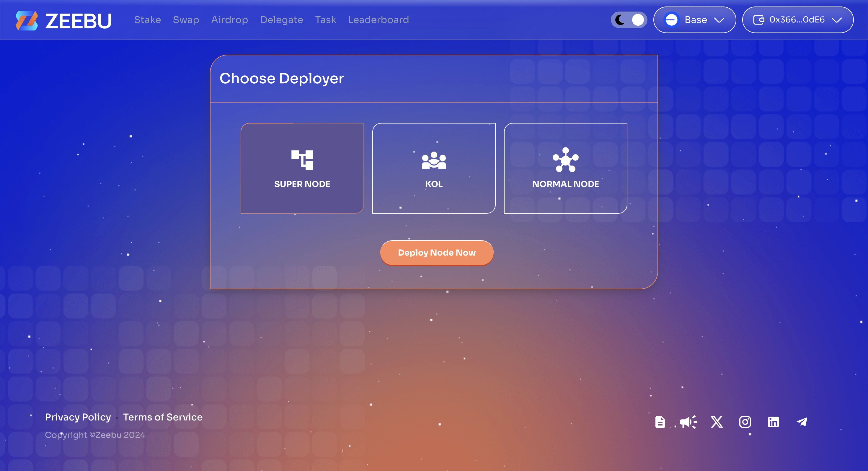The height and width of the screenshot is (471, 868).
Task: Open the document icon in footer
Action: [x=660, y=422]
